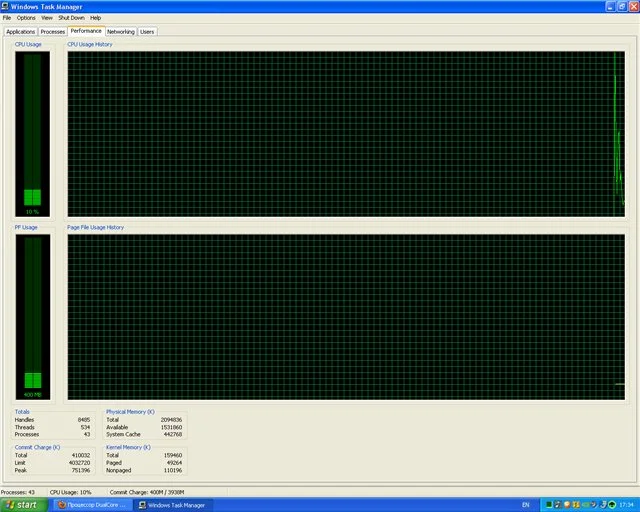The image size is (640, 512).
Task: Click the CPU Usage History graph
Action: click(x=346, y=134)
